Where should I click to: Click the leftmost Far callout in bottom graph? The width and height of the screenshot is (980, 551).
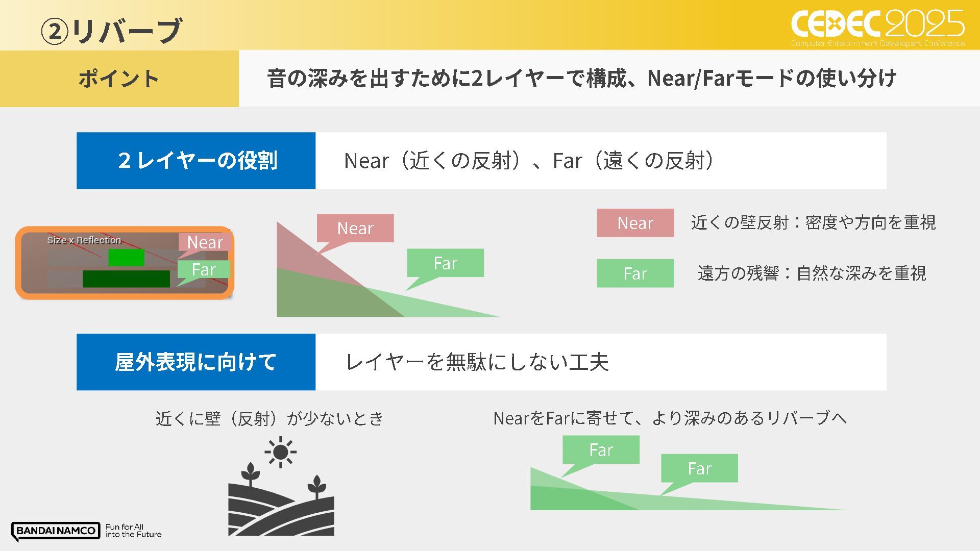(601, 450)
